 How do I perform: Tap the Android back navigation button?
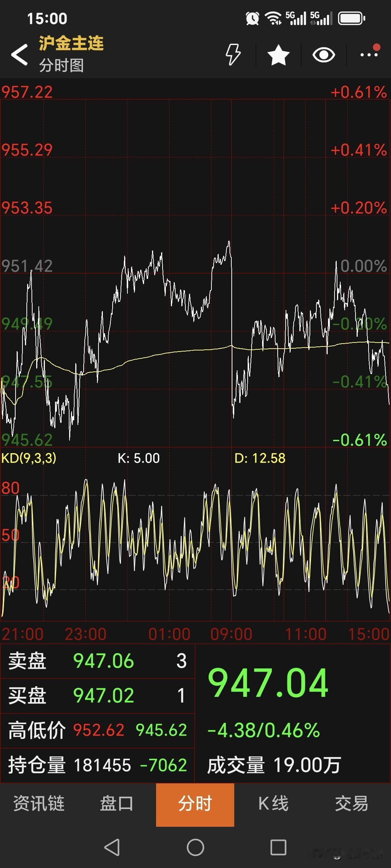112,847
